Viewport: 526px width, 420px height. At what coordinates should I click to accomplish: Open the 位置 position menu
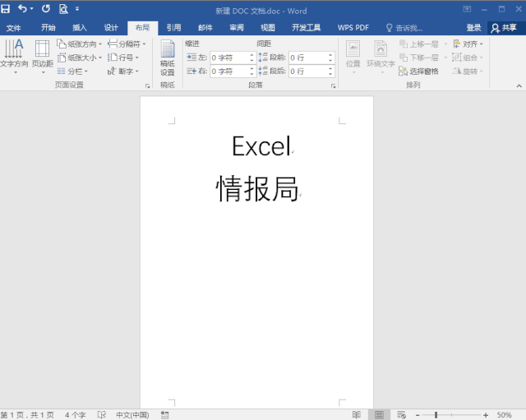pos(353,57)
